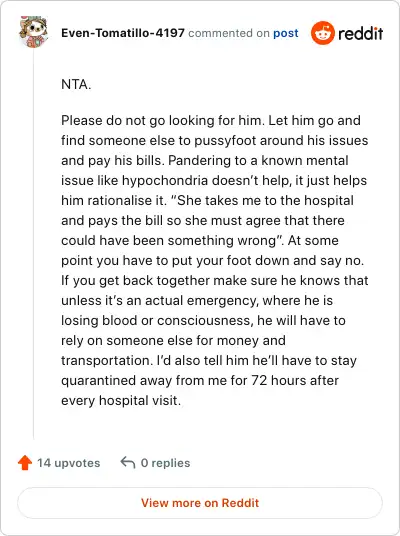This screenshot has height=536, width=400.
Task: Collapse comment via the vertical thread line
Action: point(34,244)
